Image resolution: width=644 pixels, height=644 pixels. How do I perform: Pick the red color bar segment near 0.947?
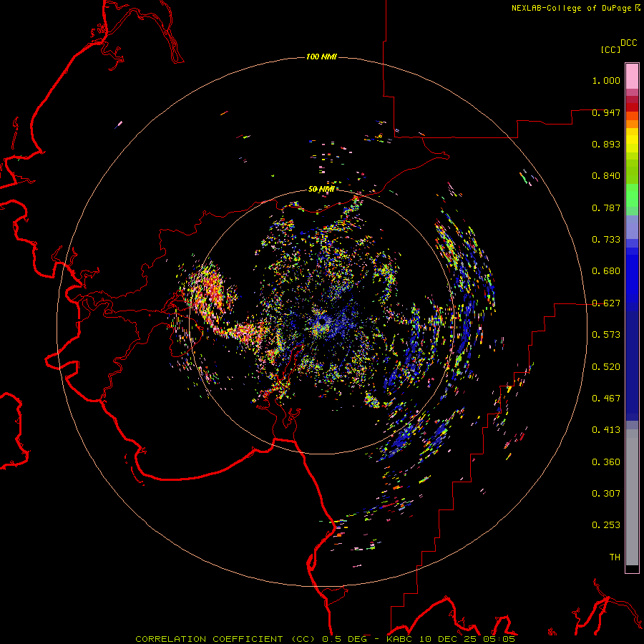[632, 107]
